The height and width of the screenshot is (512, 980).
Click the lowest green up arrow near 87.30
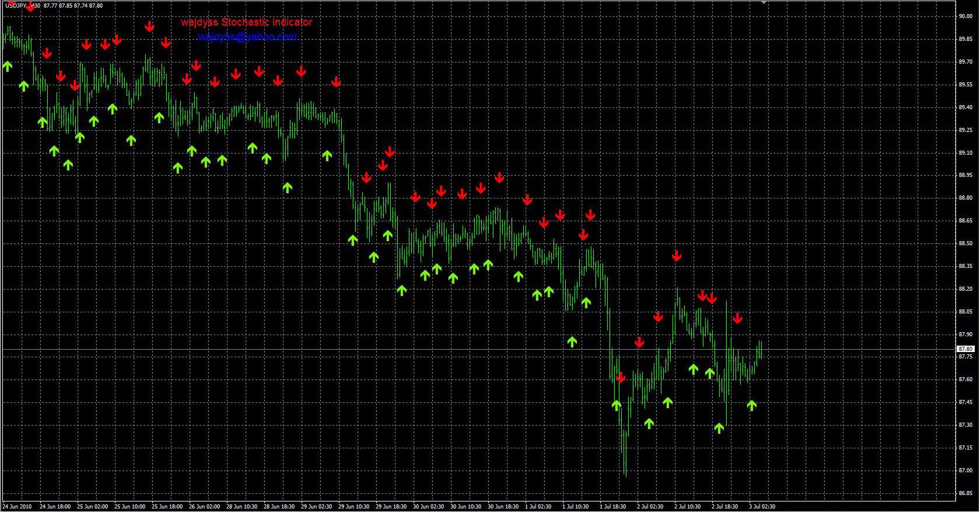[x=719, y=429]
